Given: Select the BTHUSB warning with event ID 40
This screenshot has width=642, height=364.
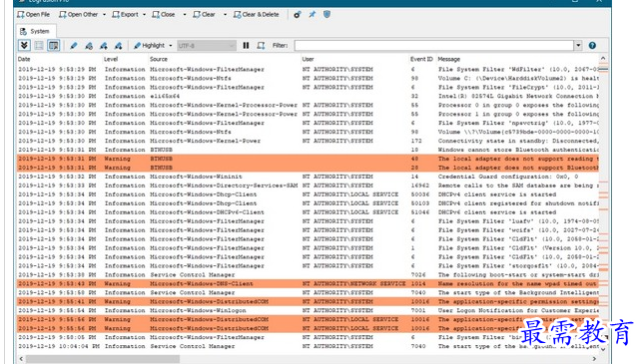Looking at the screenshot, I should click(308, 159).
